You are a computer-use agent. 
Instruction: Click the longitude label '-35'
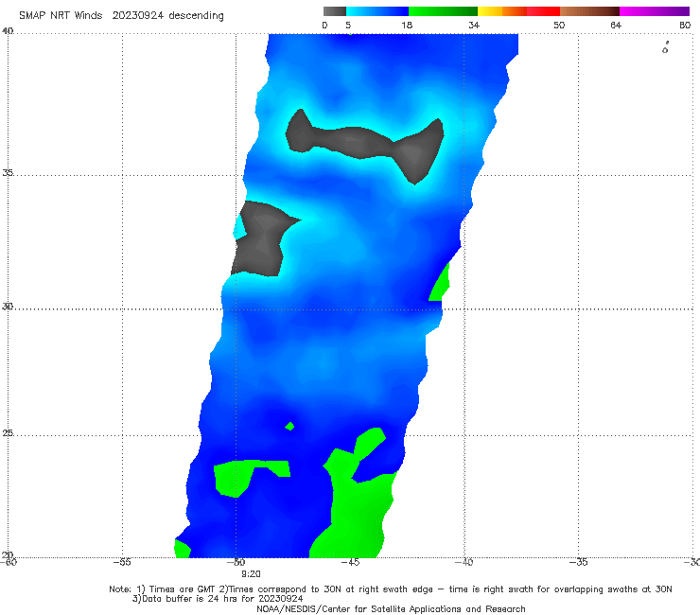point(579,562)
